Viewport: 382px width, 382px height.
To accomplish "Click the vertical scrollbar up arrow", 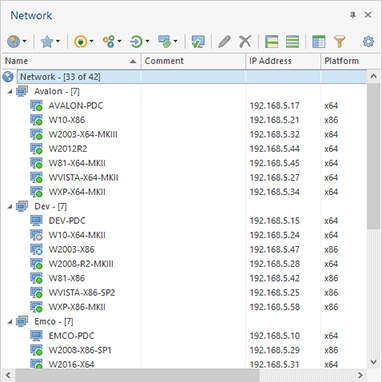I will click(x=374, y=77).
